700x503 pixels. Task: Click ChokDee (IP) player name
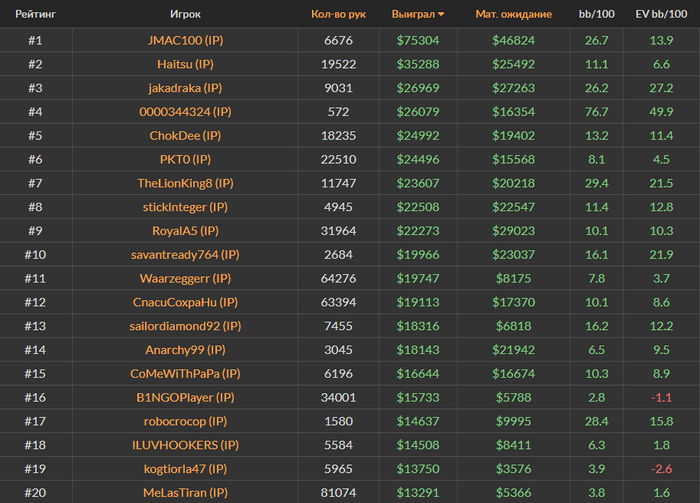pos(185,135)
